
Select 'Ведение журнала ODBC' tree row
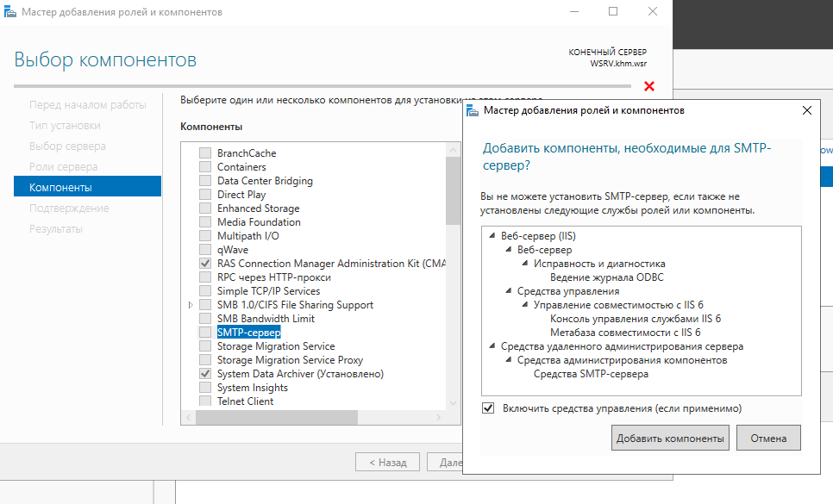607,277
